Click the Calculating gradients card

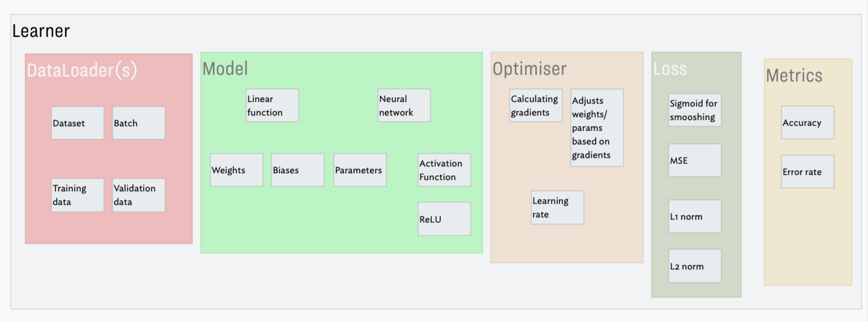[x=536, y=105]
